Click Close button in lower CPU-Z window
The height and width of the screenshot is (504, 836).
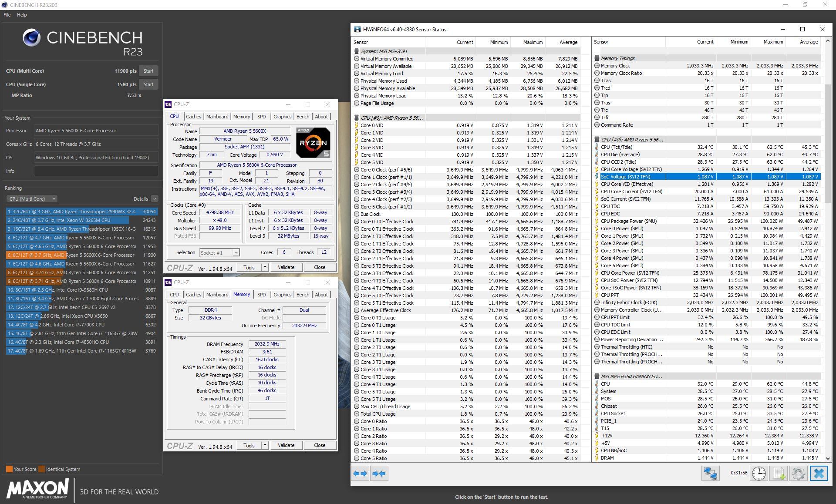(320, 445)
